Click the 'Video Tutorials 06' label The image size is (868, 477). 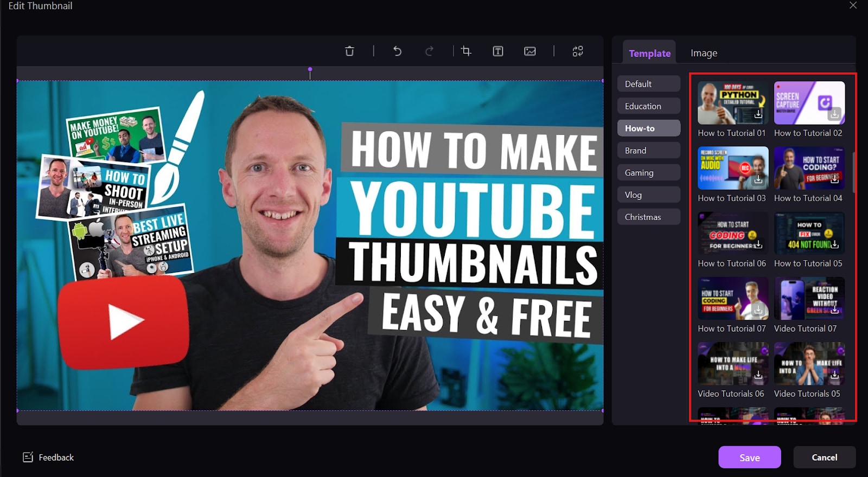coord(731,394)
